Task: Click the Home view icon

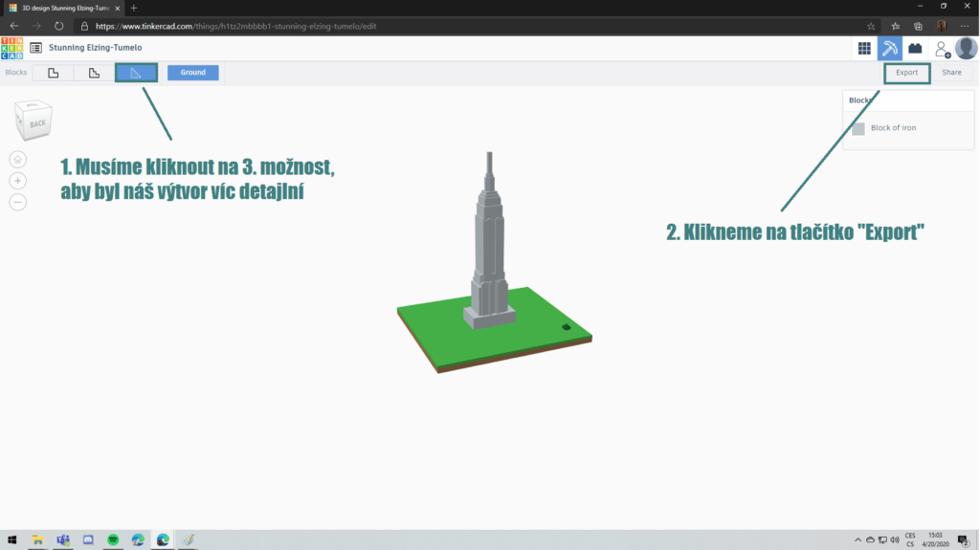Action: [18, 159]
